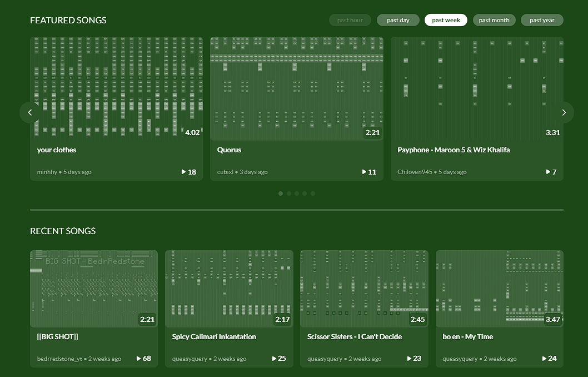Open bedrredstone_yt's profile
Image resolution: width=588 pixels, height=377 pixels.
[59, 359]
